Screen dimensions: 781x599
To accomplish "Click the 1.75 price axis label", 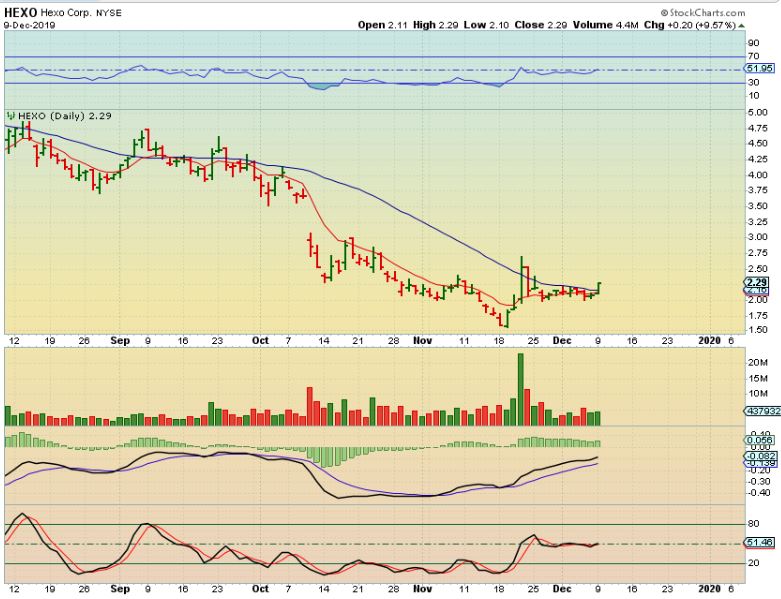I will [x=758, y=316].
